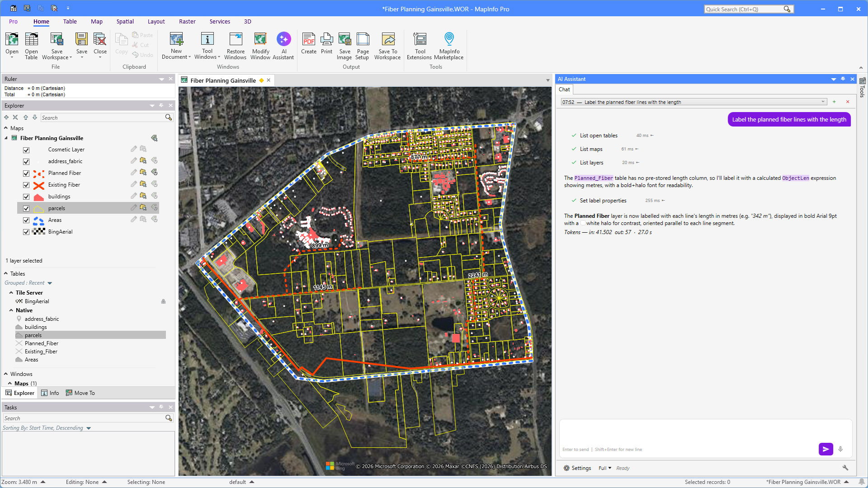
Task: Click the map options icon beside Fiber Planning Gainsville
Action: pyautogui.click(x=154, y=138)
